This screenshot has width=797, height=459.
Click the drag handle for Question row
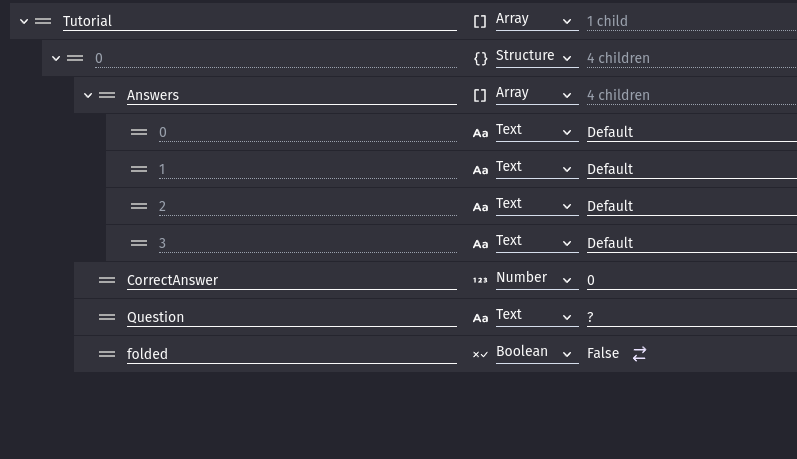(x=107, y=317)
